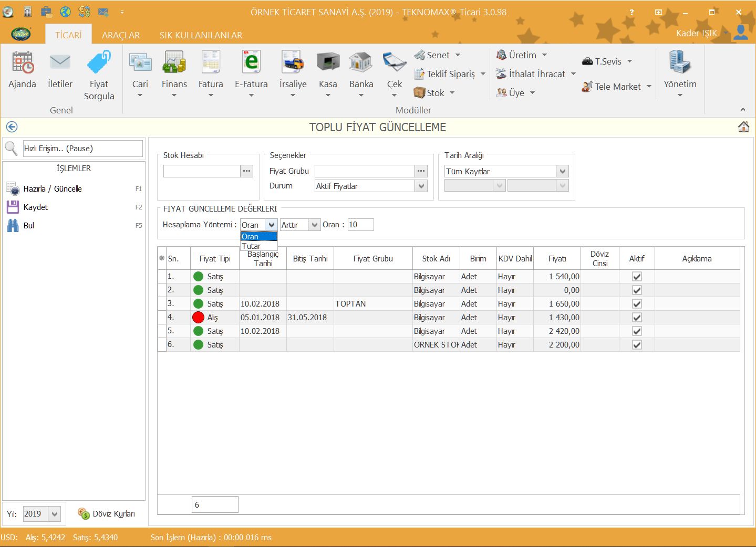Open the İrsaliye truck icon

[x=293, y=63]
